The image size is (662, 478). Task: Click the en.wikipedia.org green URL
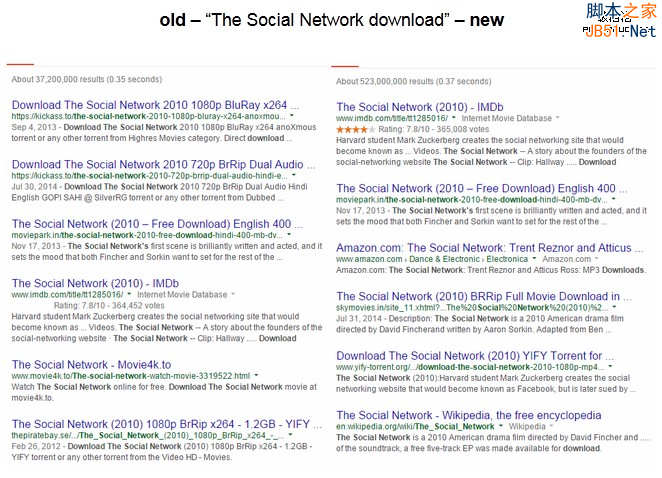tap(415, 426)
